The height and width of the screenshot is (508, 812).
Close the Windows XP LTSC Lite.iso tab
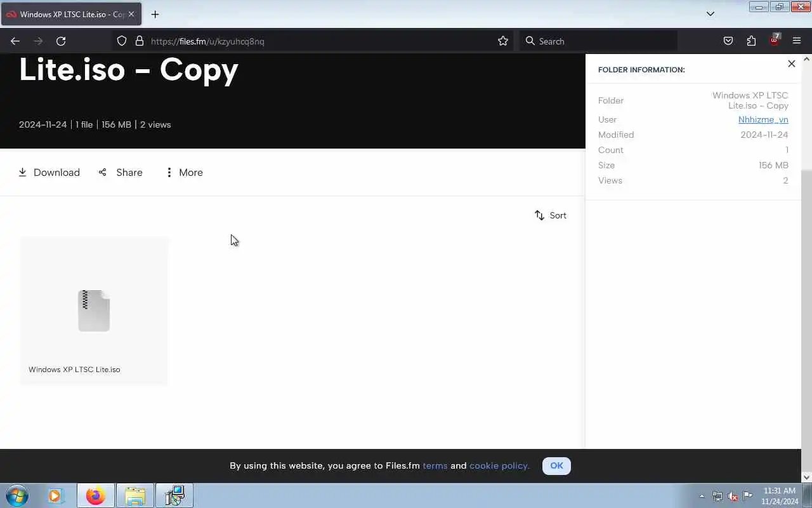pos(131,14)
